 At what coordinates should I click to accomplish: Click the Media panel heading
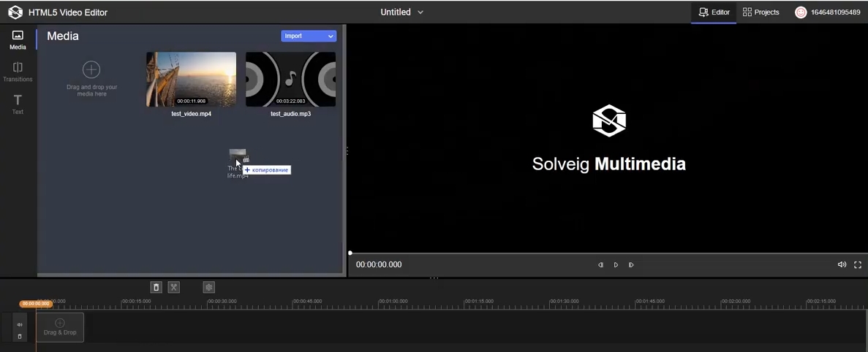(63, 36)
